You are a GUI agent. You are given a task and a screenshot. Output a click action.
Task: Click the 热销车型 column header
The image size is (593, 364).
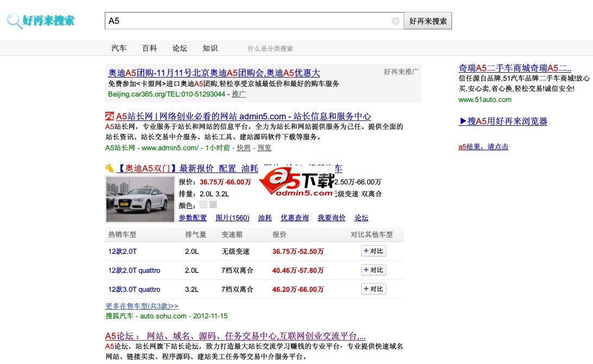[122, 234]
